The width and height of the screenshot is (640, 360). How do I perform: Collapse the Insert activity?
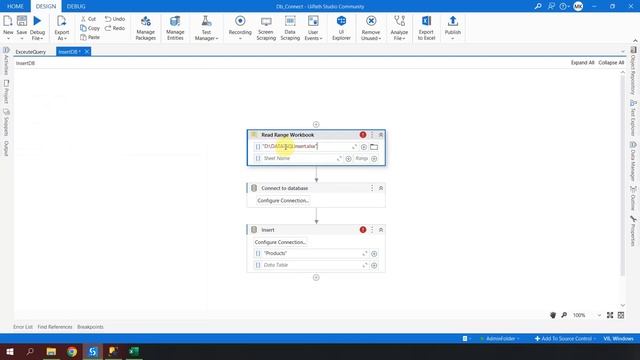(381, 230)
